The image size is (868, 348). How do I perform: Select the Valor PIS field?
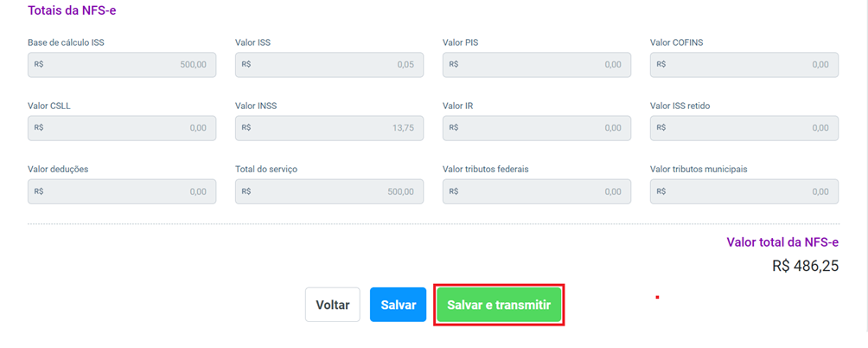tap(537, 65)
